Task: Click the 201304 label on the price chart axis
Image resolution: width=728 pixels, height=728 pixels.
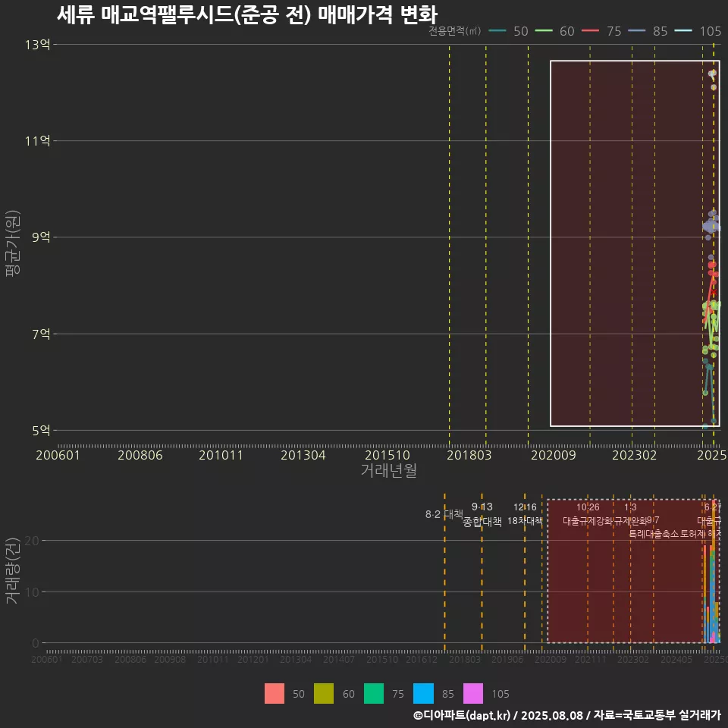Action: [x=303, y=455]
